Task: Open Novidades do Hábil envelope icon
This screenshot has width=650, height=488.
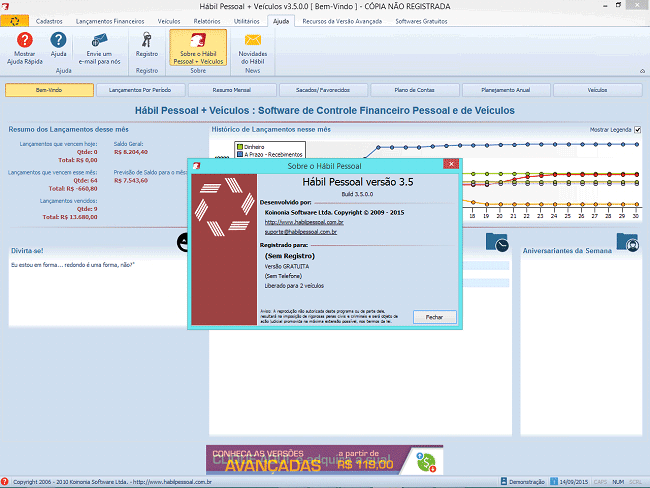Action: click(x=252, y=40)
